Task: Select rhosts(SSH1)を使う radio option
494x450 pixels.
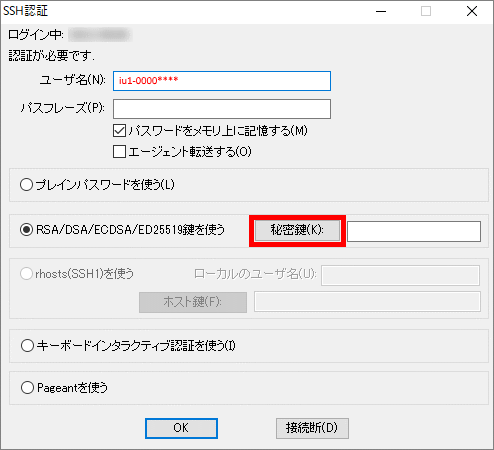Action: [x=26, y=274]
